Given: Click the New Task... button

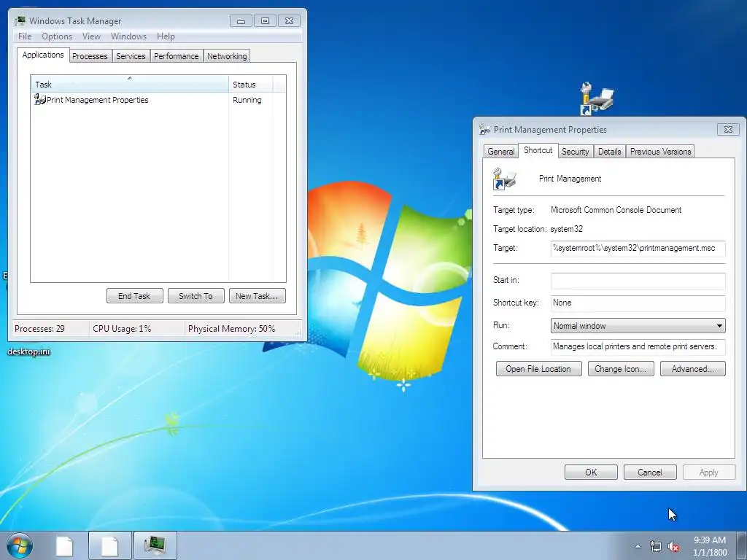Looking at the screenshot, I should pyautogui.click(x=257, y=296).
